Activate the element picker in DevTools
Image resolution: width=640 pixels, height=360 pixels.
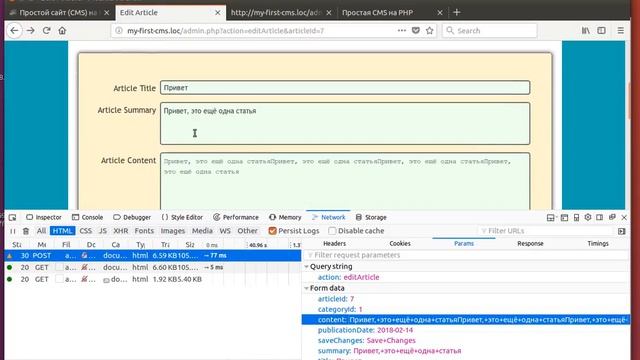[x=13, y=218]
